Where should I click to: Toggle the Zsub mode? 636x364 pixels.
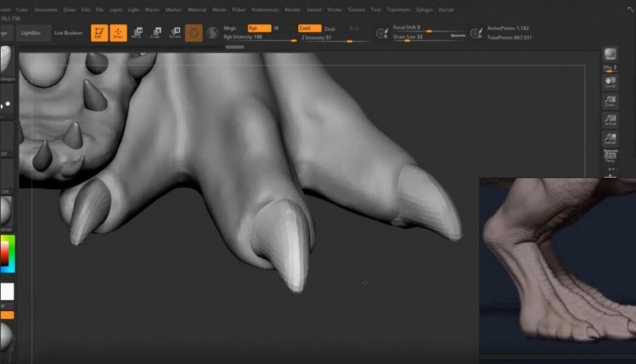[x=330, y=29]
